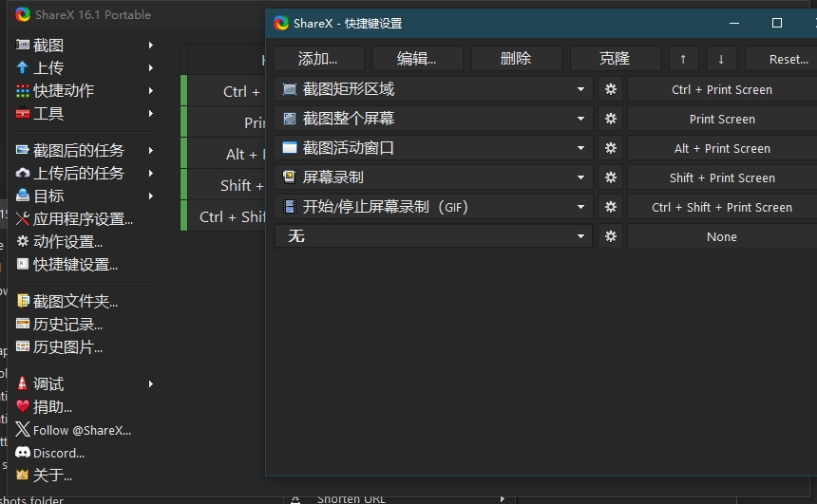The image size is (817, 504).
Task: Click the 上传 blue arrow icon
Action: coord(23,67)
